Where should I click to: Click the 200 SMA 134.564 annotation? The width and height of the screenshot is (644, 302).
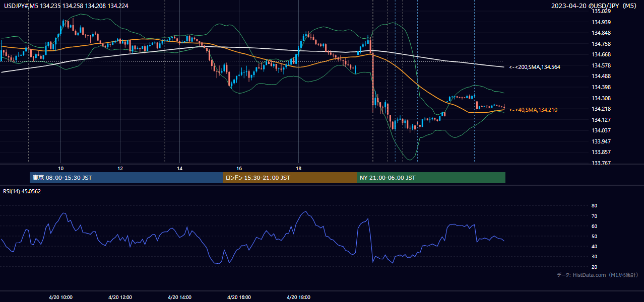(x=535, y=67)
